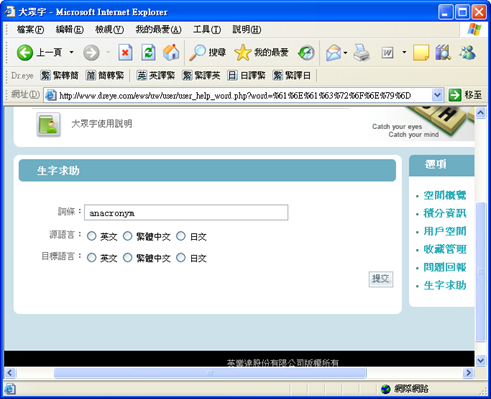491x399 pixels.
Task: Click the 搜尋 search magnifier icon
Action: coord(197,52)
